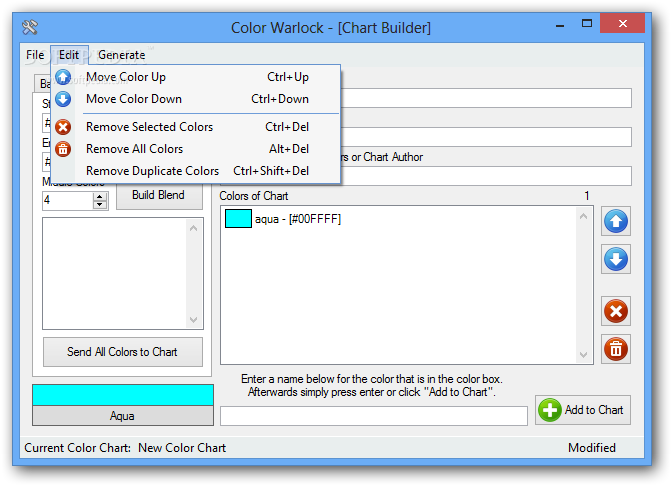
Task: Click Send All Colors to Chart
Action: tap(123, 352)
